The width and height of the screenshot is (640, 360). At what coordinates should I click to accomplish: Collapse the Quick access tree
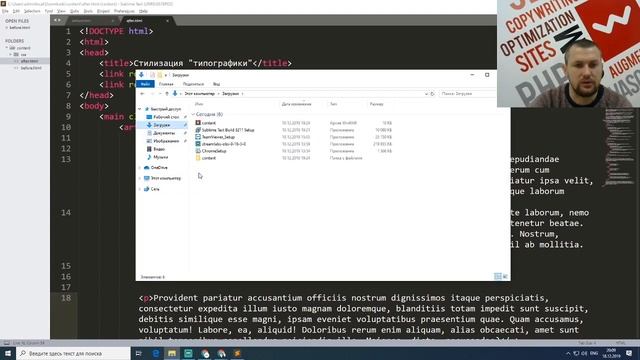pyautogui.click(x=140, y=109)
